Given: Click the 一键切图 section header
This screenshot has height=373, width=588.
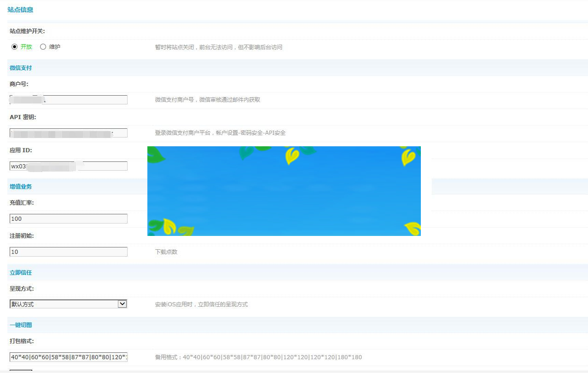Looking at the screenshot, I should point(20,325).
